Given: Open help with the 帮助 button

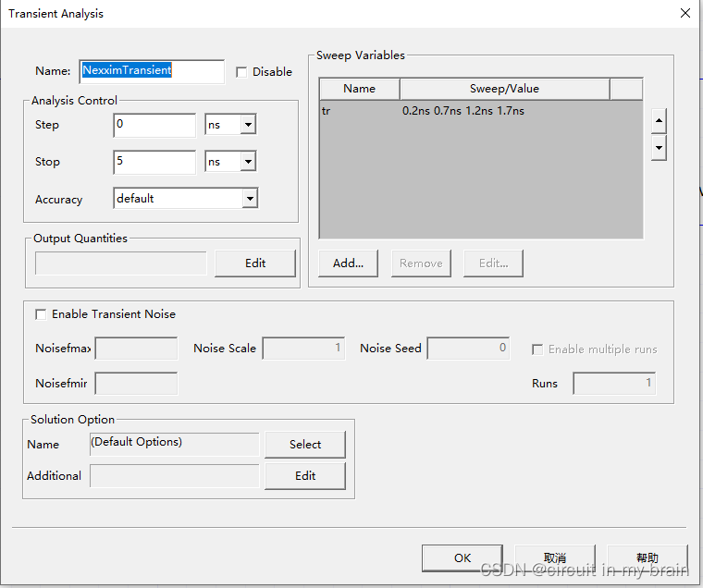Looking at the screenshot, I should 647,558.
